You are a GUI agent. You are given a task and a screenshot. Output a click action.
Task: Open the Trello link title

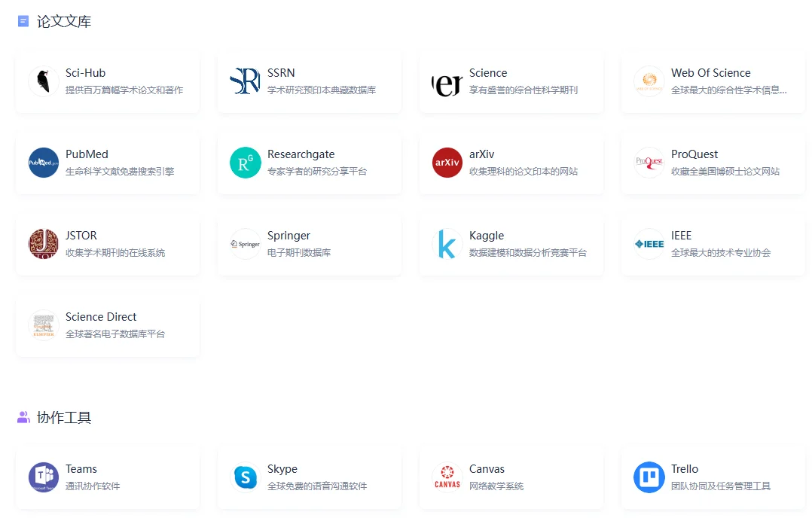(x=685, y=469)
